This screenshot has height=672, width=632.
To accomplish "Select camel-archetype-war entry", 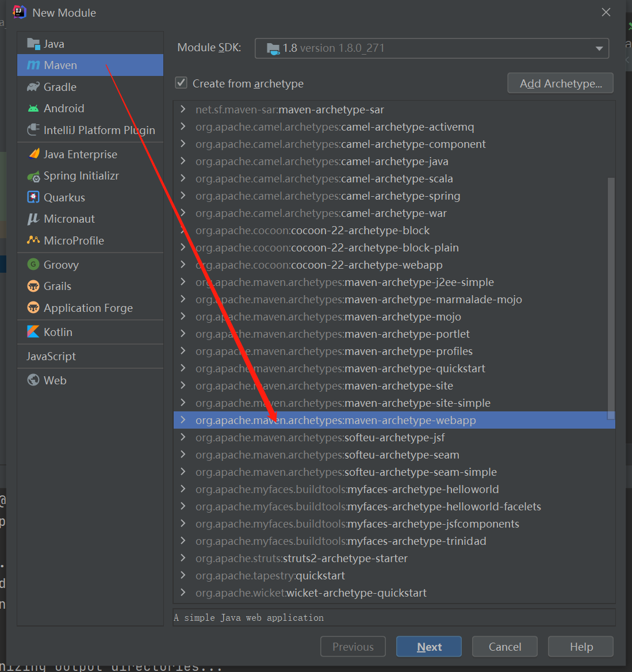I will 394,213.
